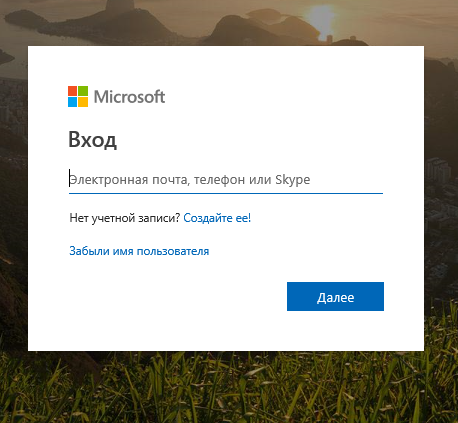Click the grass below the sign-in dialog

coord(227,387)
